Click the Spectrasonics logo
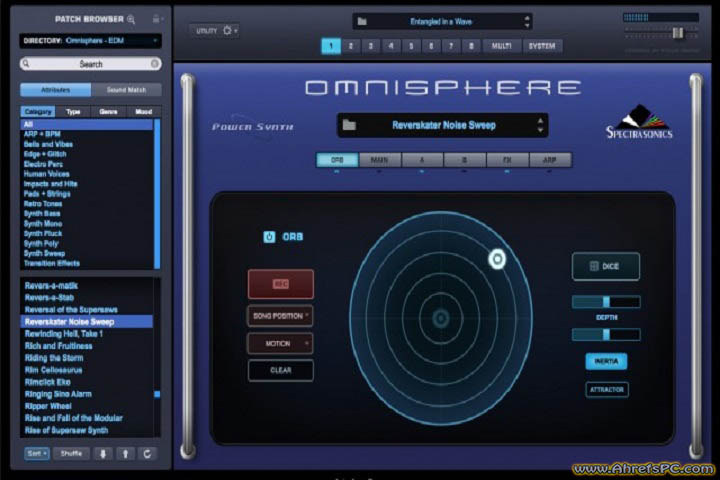 639,122
